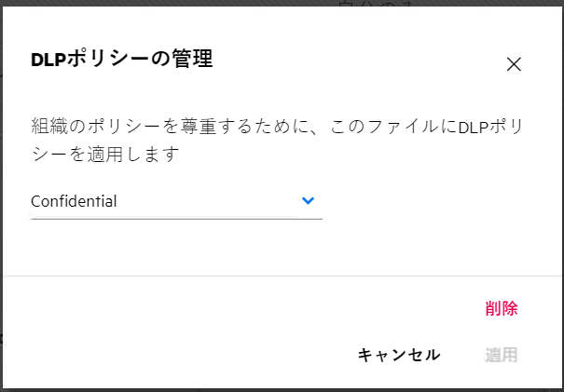The height and width of the screenshot is (392, 564).
Task: Click the underline of the policy field
Action: coord(176,218)
